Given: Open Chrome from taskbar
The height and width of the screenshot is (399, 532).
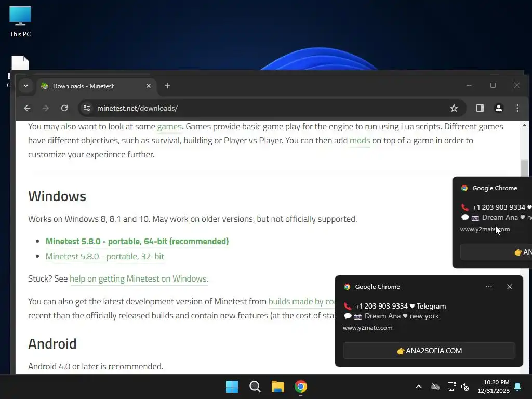Looking at the screenshot, I should click(x=301, y=387).
